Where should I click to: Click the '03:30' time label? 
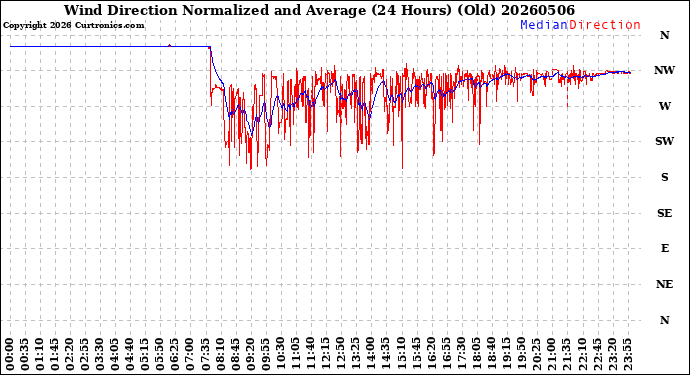click(100, 355)
